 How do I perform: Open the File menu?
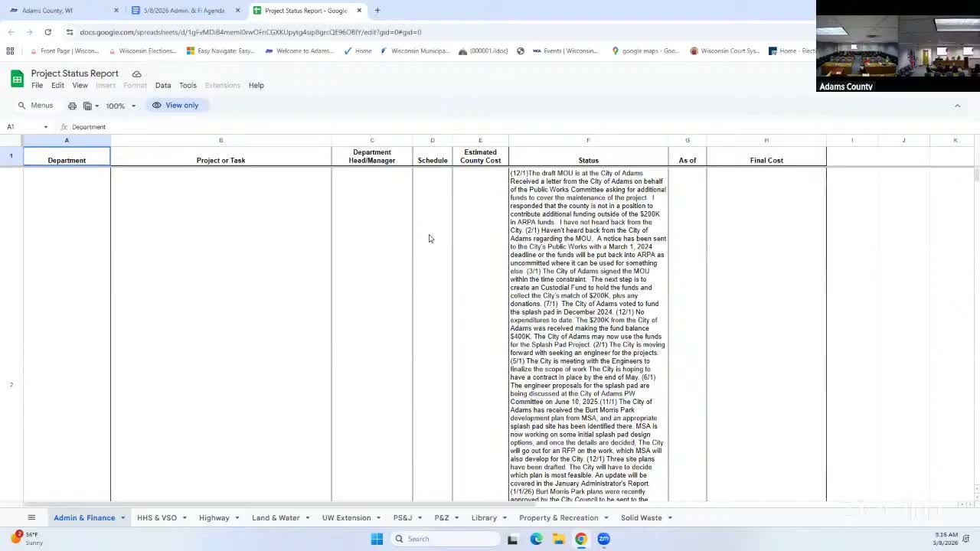pyautogui.click(x=37, y=86)
